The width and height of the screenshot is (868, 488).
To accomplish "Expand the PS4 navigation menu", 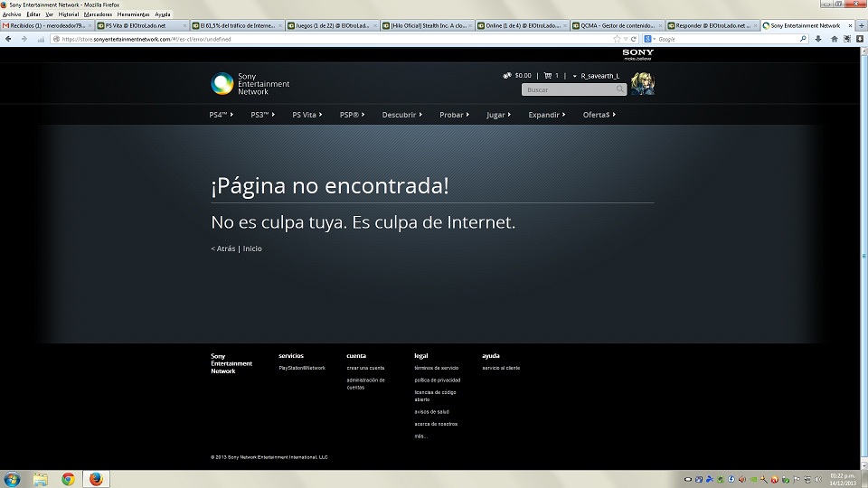I will 221,115.
